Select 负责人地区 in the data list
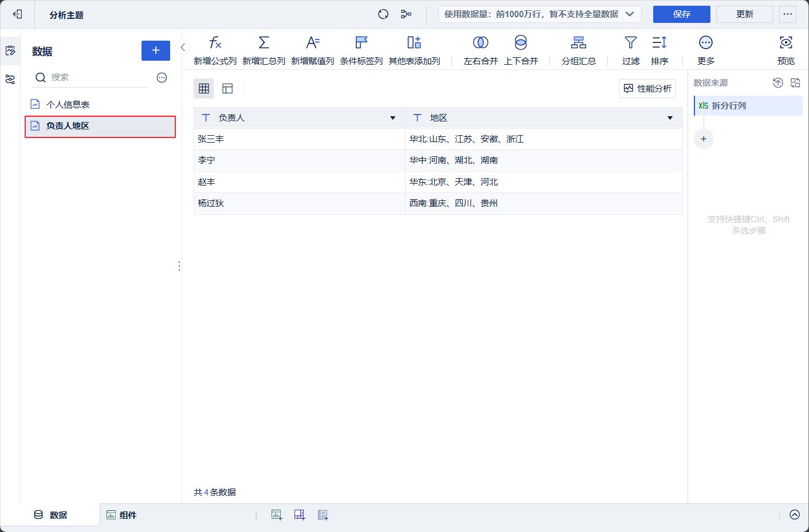The height and width of the screenshot is (532, 809). [100, 126]
